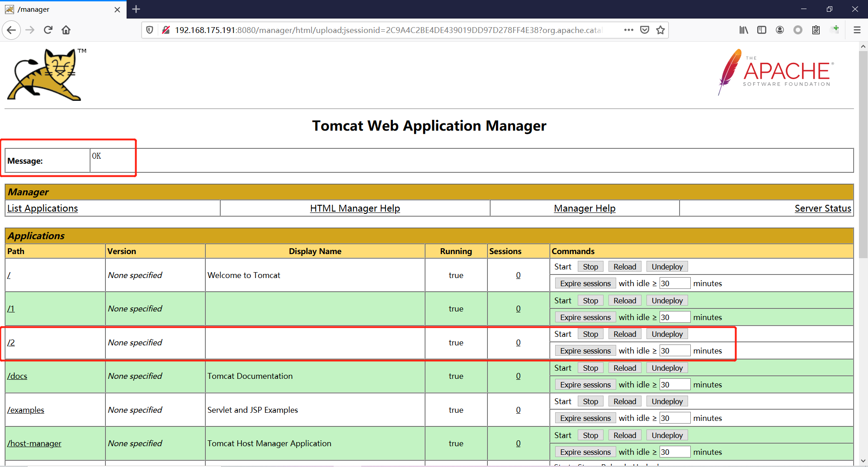
Task: Close the /manager tab
Action: 117,9
